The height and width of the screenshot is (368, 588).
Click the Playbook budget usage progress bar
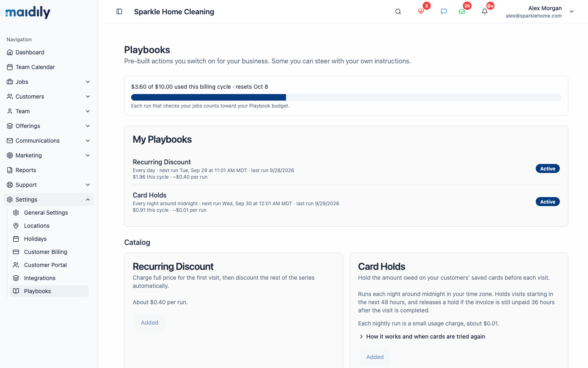point(346,97)
